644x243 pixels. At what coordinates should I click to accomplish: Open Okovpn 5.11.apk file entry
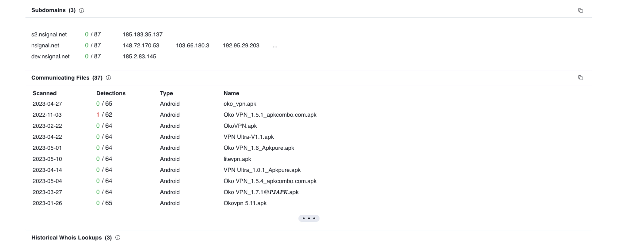(245, 203)
